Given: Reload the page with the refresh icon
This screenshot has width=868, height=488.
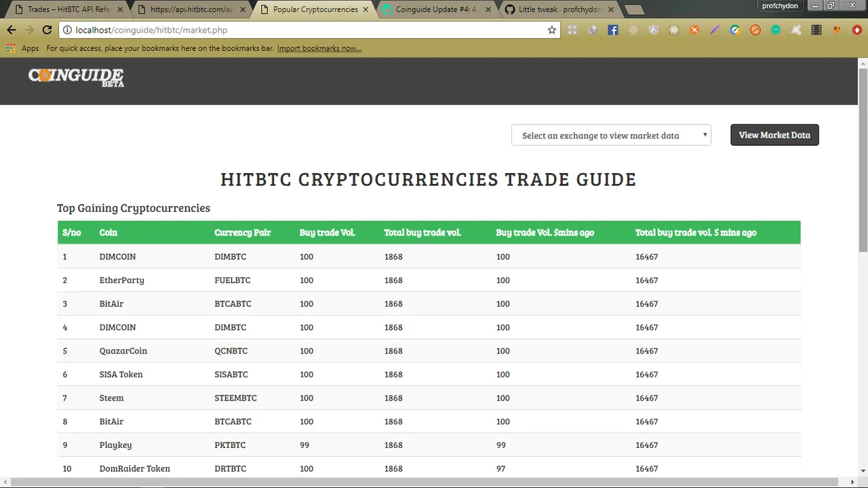Looking at the screenshot, I should pyautogui.click(x=47, y=30).
